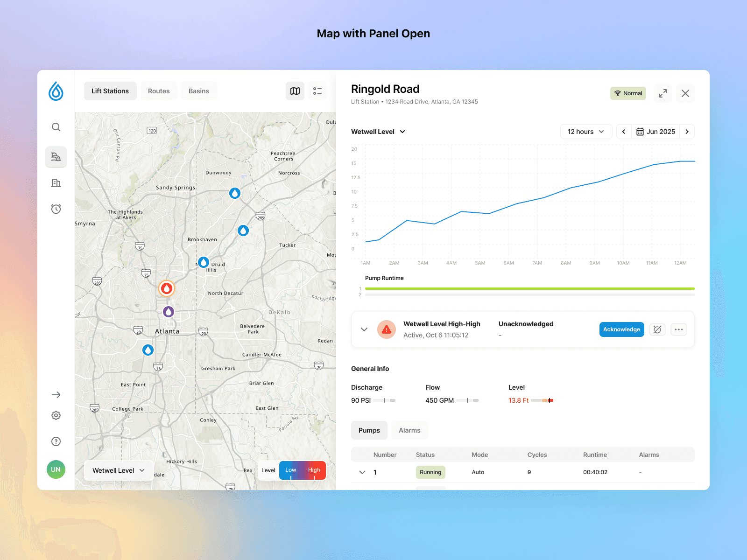
Task: Click the Normal status badge
Action: [628, 93]
